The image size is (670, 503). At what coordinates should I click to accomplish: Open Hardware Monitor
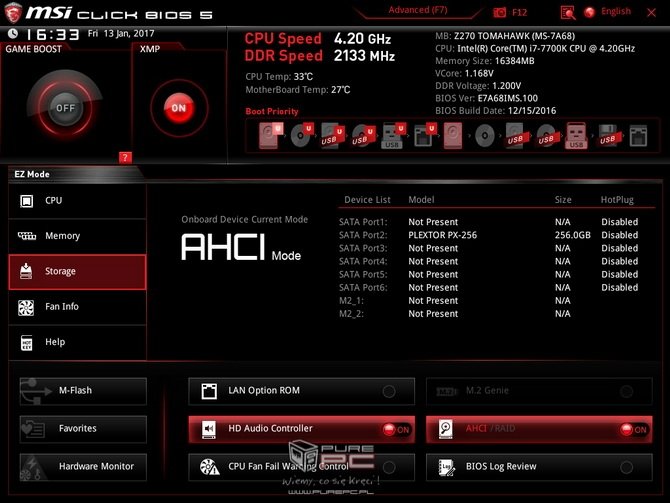point(83,467)
